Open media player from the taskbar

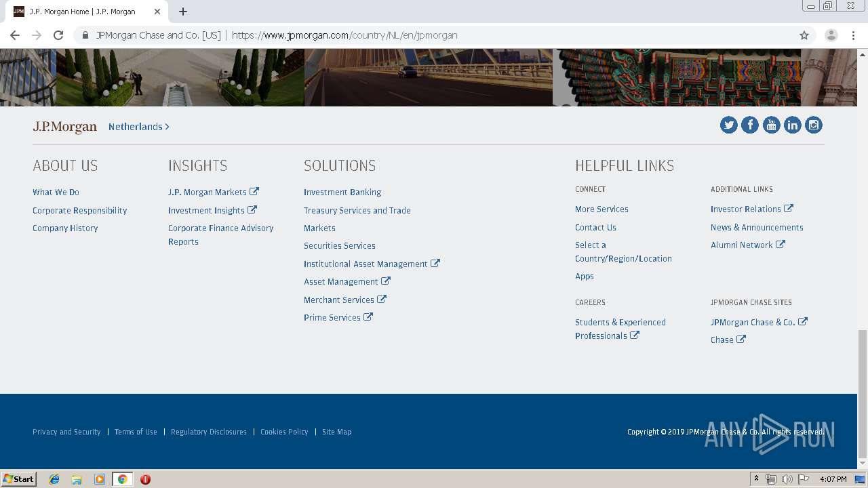(100, 479)
